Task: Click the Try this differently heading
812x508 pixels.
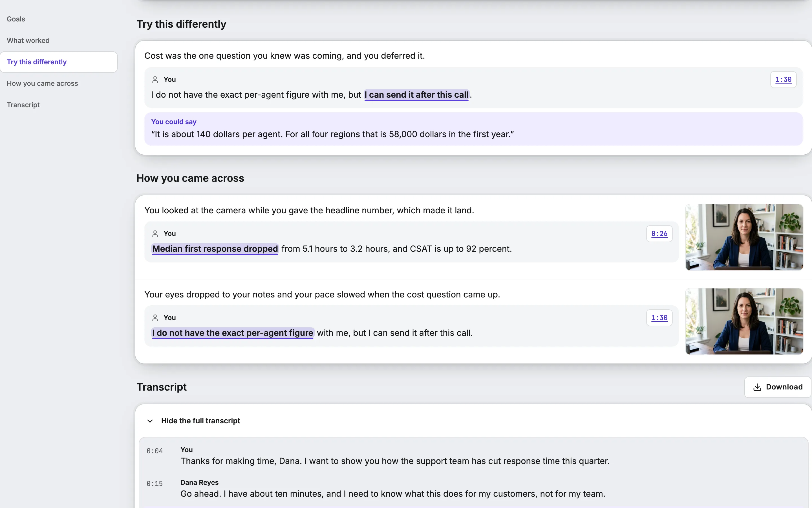Action: coord(181,24)
